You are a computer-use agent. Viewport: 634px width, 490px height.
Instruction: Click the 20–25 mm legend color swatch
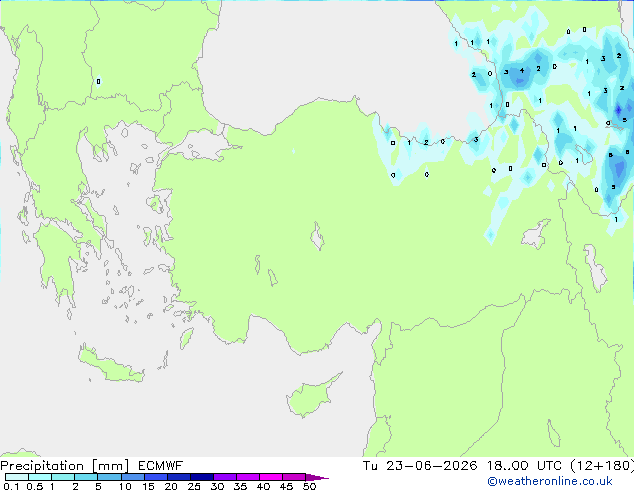[179, 477]
